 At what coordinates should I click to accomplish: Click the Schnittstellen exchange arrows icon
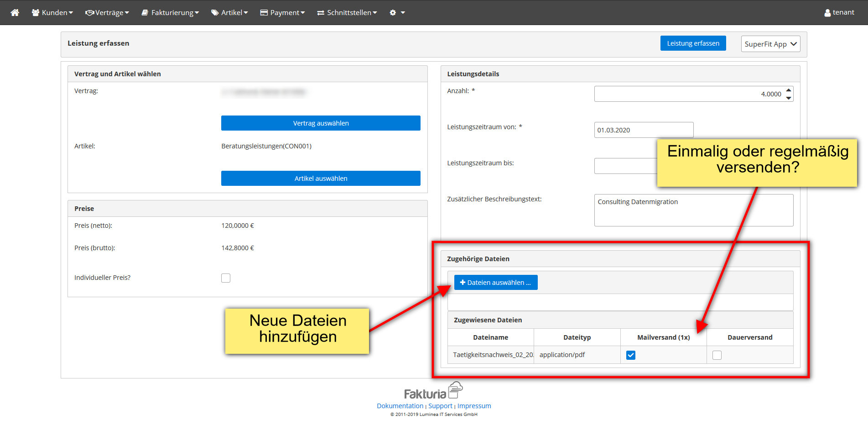321,13
